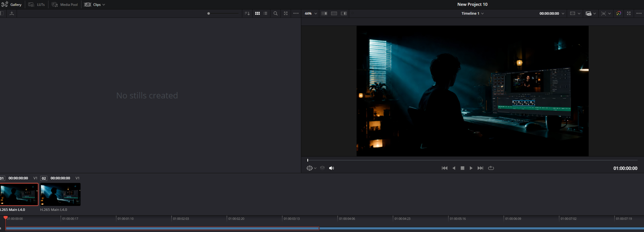Open the Timeline 1 dropdown
The width and height of the screenshot is (644, 232).
click(472, 14)
